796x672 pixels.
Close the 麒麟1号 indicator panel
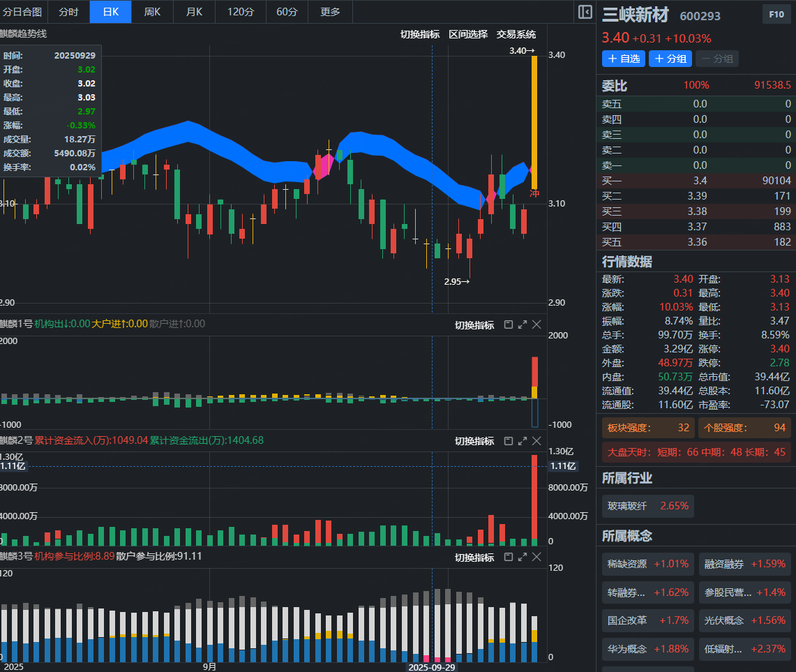(536, 324)
